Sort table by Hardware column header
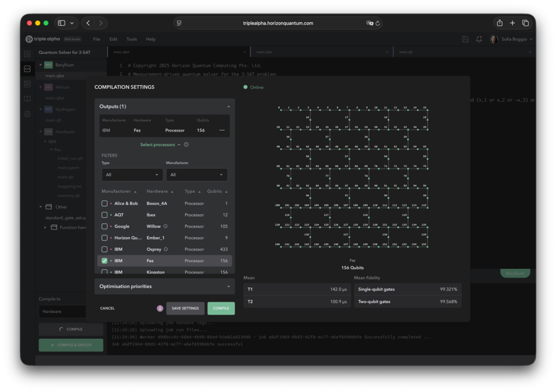556x392 pixels. point(160,192)
